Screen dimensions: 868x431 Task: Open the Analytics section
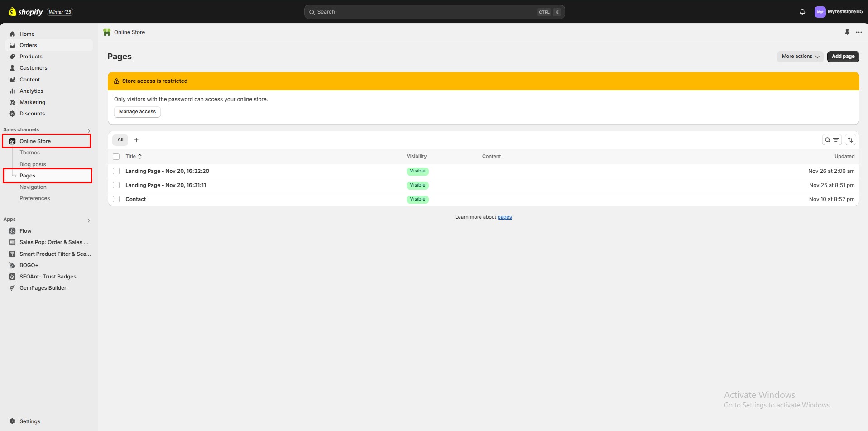[x=32, y=91]
